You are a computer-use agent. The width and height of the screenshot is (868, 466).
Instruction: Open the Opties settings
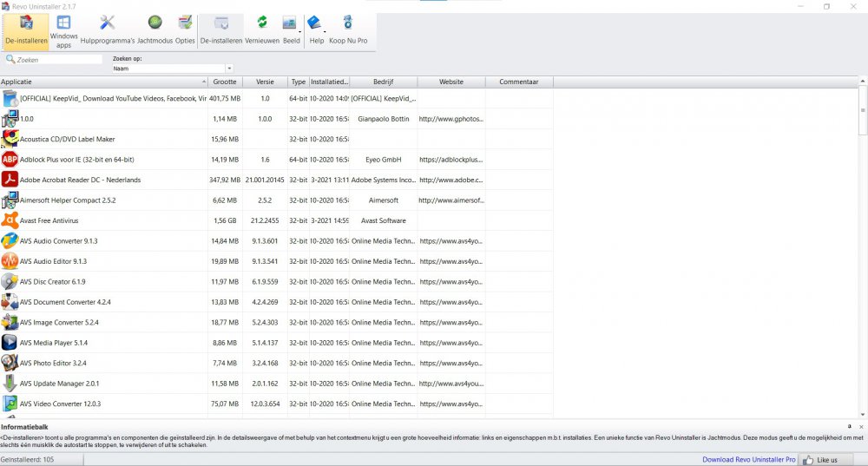pyautogui.click(x=185, y=30)
